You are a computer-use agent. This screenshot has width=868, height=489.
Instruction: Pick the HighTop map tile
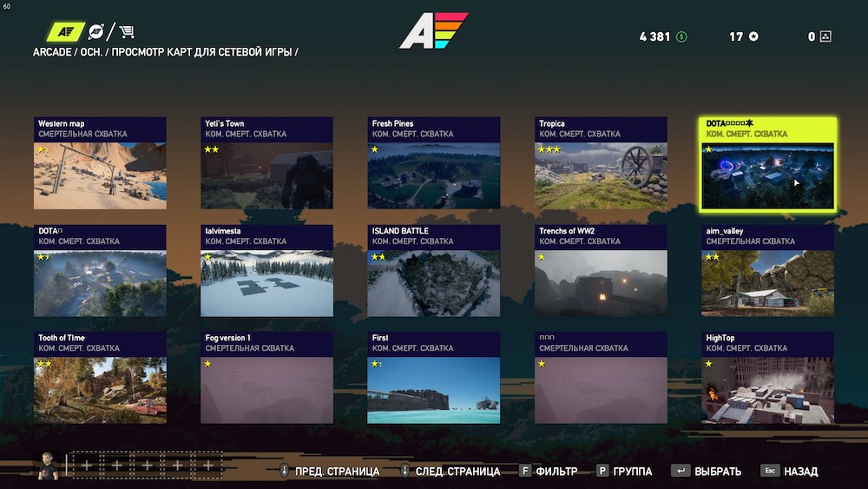click(768, 377)
